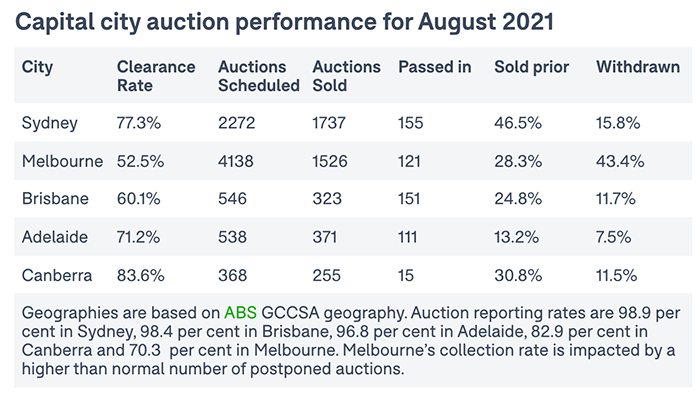Viewport: 700px width, 393px height.
Task: Select Canberra's 83.6% clearance rate value
Action: point(141,275)
